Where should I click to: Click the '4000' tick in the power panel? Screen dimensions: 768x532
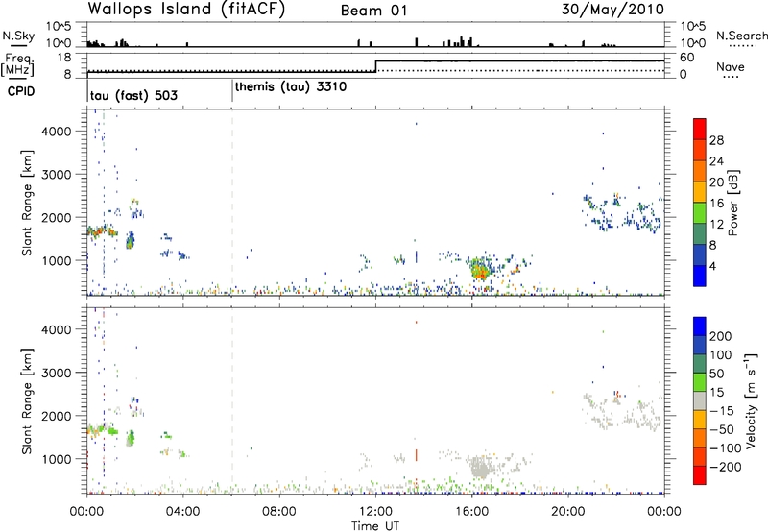(57, 132)
